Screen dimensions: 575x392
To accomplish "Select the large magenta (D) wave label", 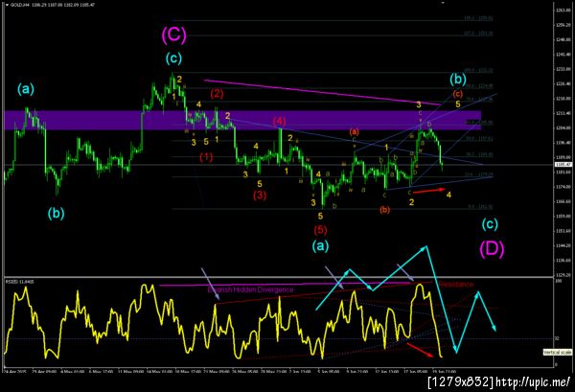I will (492, 249).
